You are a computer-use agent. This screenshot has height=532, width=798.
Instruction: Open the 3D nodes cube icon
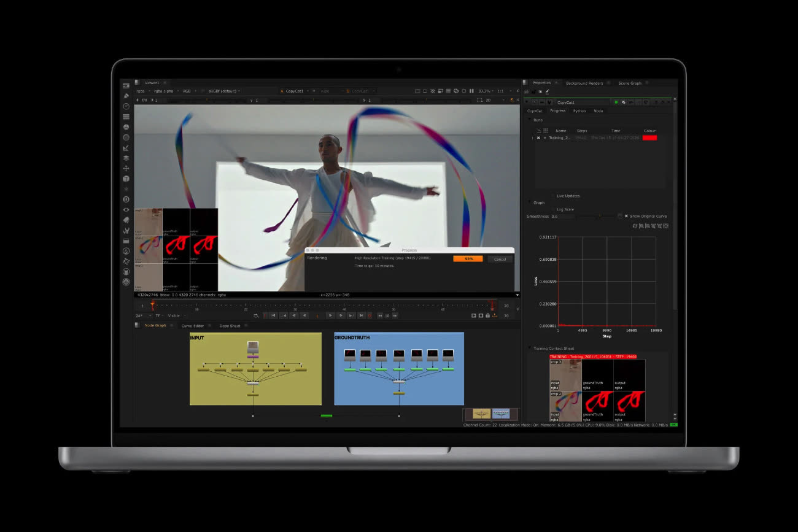[126, 179]
